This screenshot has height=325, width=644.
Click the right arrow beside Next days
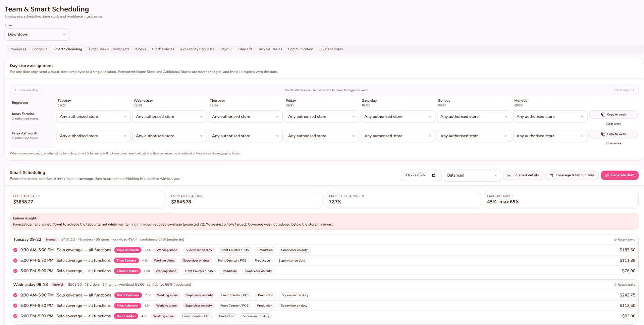pyautogui.click(x=633, y=90)
